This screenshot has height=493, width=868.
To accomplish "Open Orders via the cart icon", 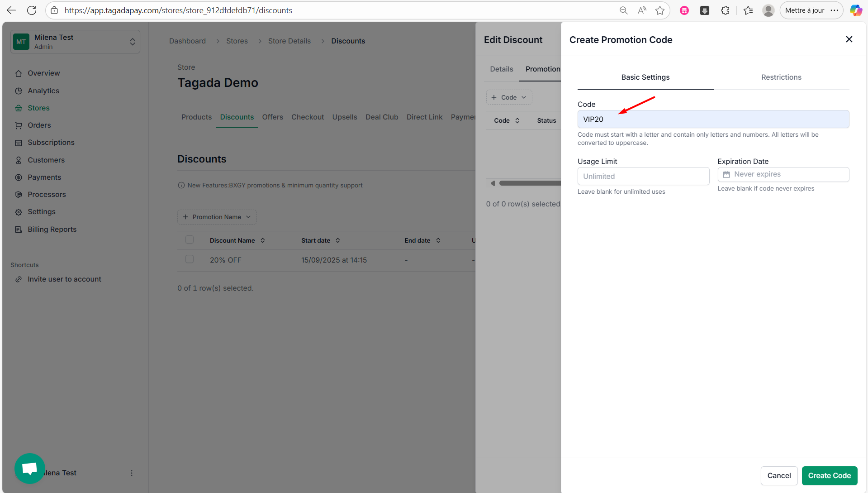I will (x=19, y=125).
